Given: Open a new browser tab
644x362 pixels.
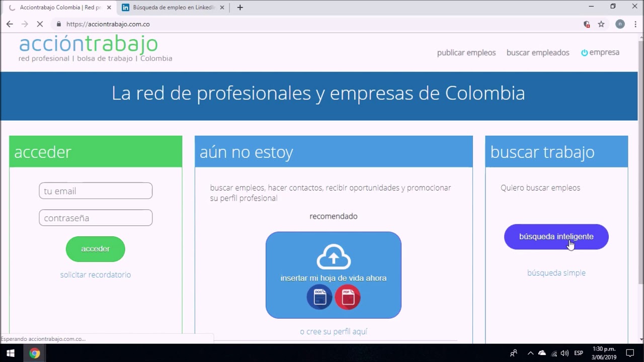Looking at the screenshot, I should coord(240,8).
